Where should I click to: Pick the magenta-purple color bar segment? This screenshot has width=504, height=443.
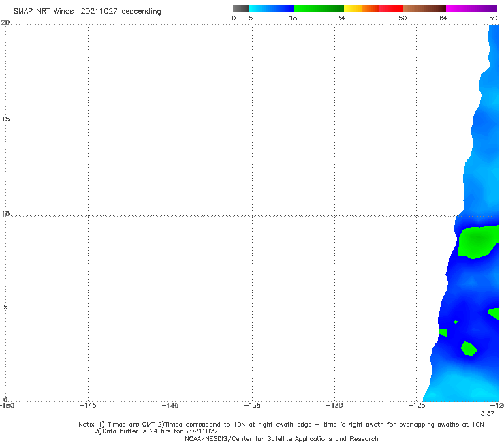[471, 8]
